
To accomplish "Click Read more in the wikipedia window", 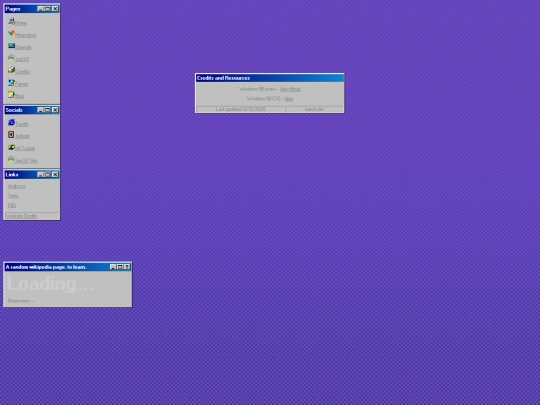I will pos(21,301).
